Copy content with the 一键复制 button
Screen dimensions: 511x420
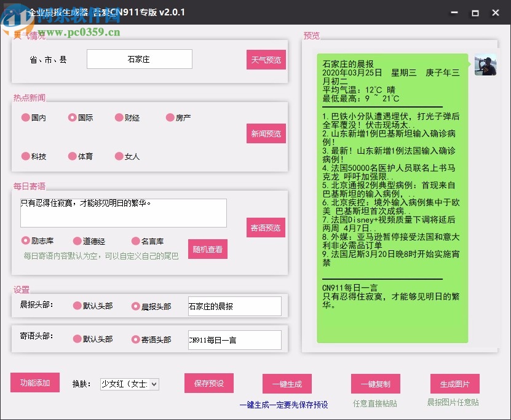(375, 382)
